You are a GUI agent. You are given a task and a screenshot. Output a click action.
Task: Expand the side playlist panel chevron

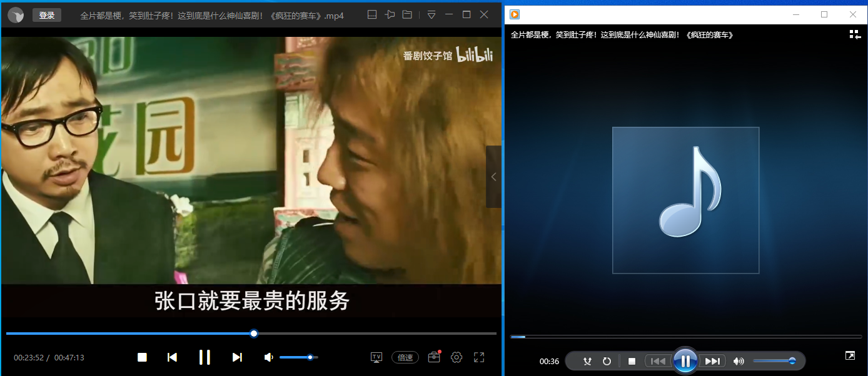(x=493, y=177)
